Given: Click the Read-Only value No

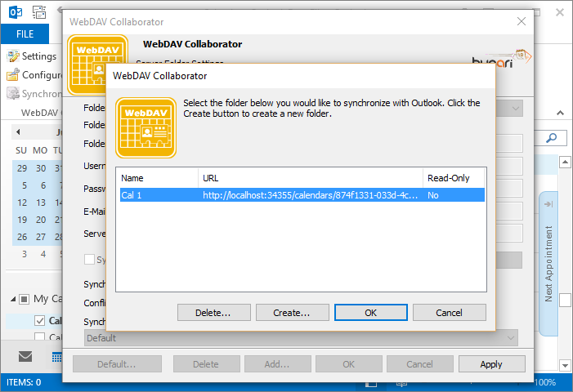Looking at the screenshot, I should (433, 195).
